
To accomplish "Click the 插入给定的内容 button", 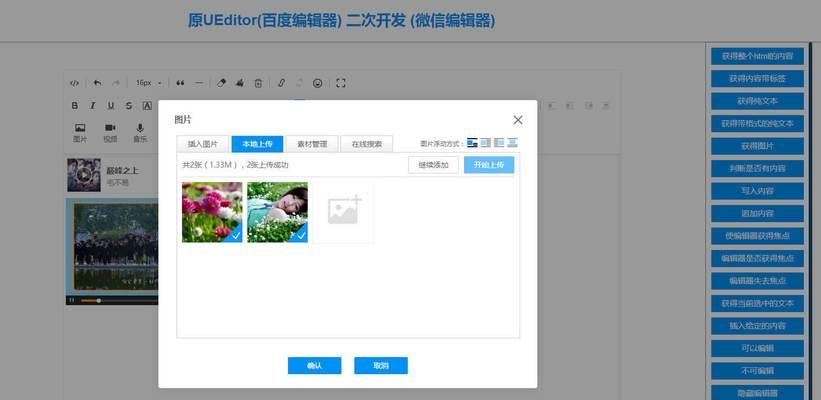I will tap(757, 326).
